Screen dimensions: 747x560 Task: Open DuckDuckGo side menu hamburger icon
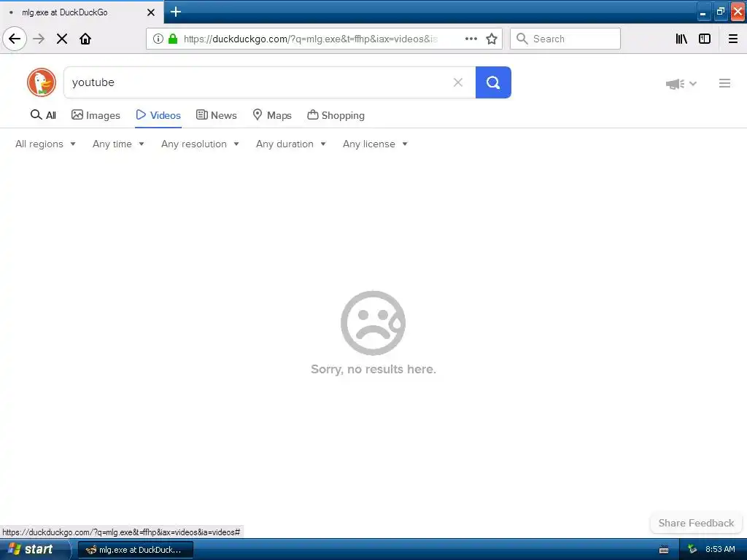[724, 83]
